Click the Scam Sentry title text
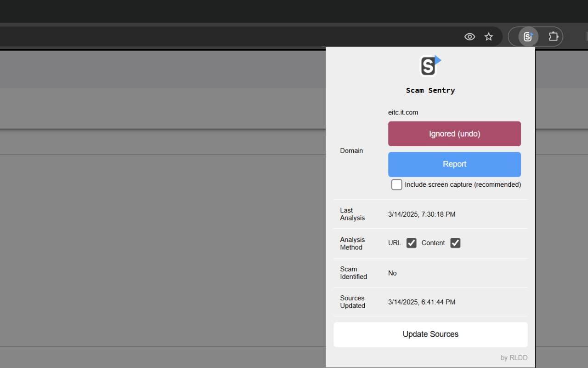588x368 pixels. tap(430, 90)
